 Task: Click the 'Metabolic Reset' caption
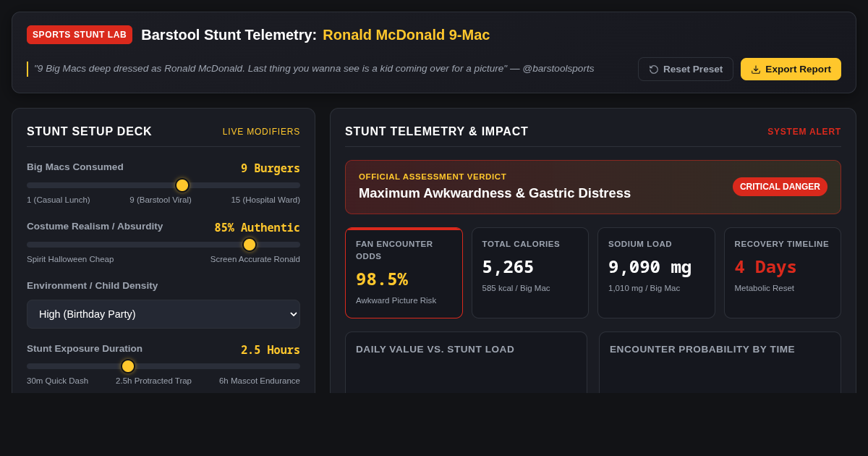click(765, 288)
